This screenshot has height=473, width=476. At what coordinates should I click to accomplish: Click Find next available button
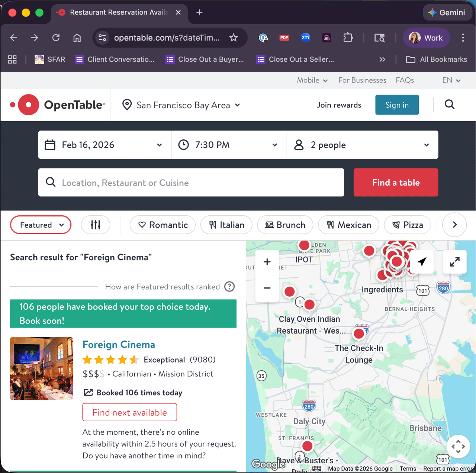129,412
